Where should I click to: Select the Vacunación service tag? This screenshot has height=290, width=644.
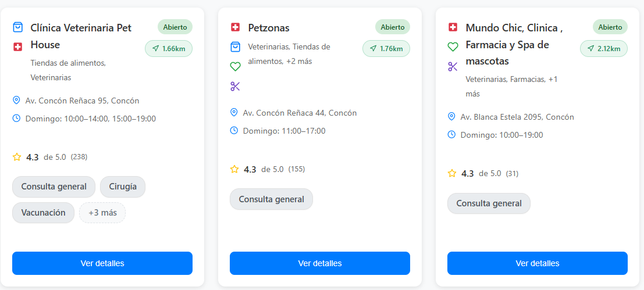[x=43, y=213]
